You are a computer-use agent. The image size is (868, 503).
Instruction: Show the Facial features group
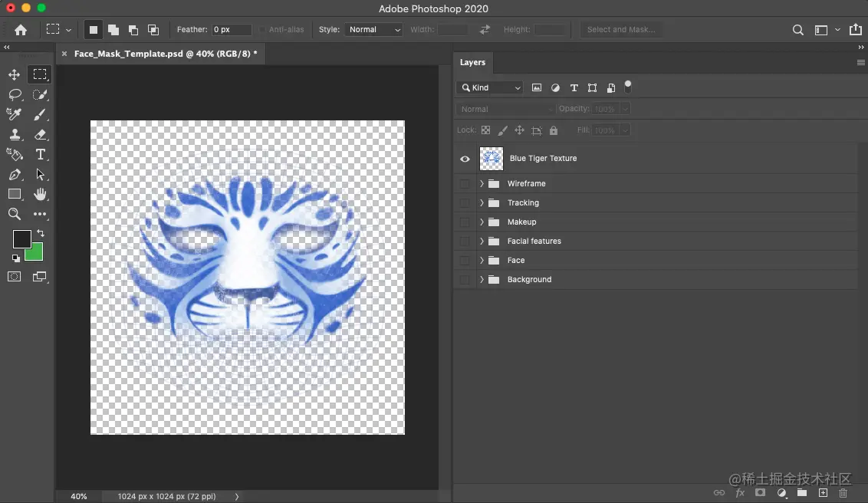[x=465, y=242]
